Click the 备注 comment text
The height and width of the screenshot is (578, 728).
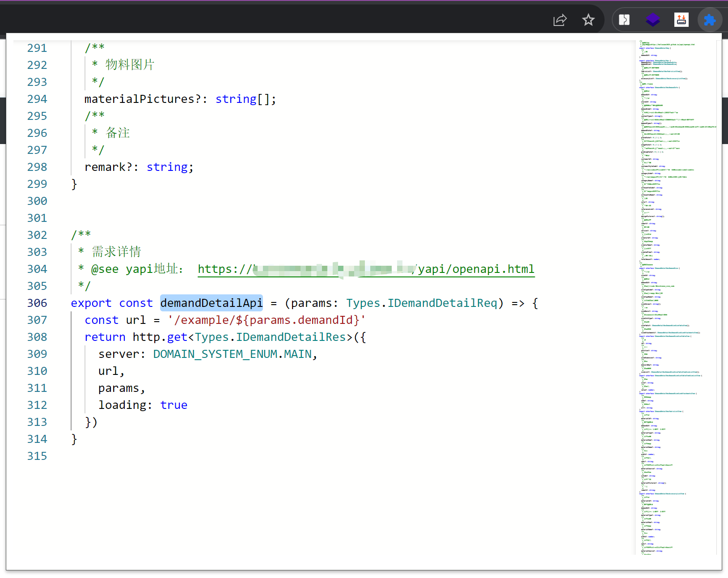(118, 133)
